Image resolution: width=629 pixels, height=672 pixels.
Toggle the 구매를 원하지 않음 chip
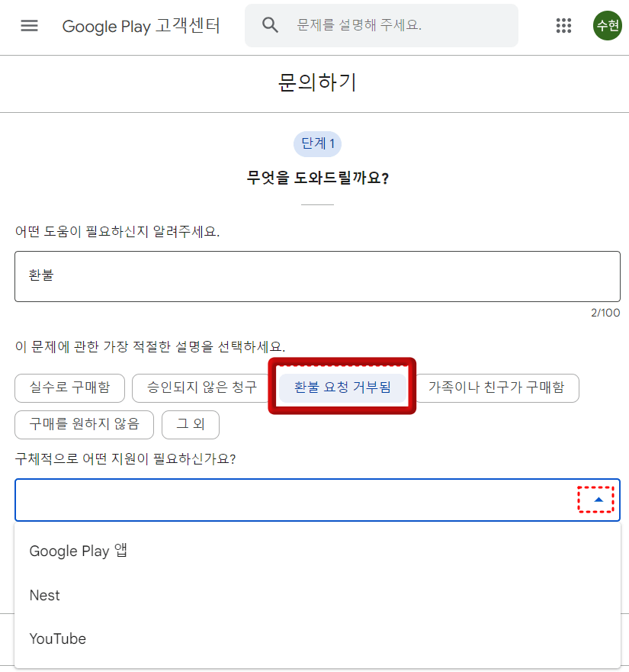[x=84, y=425]
